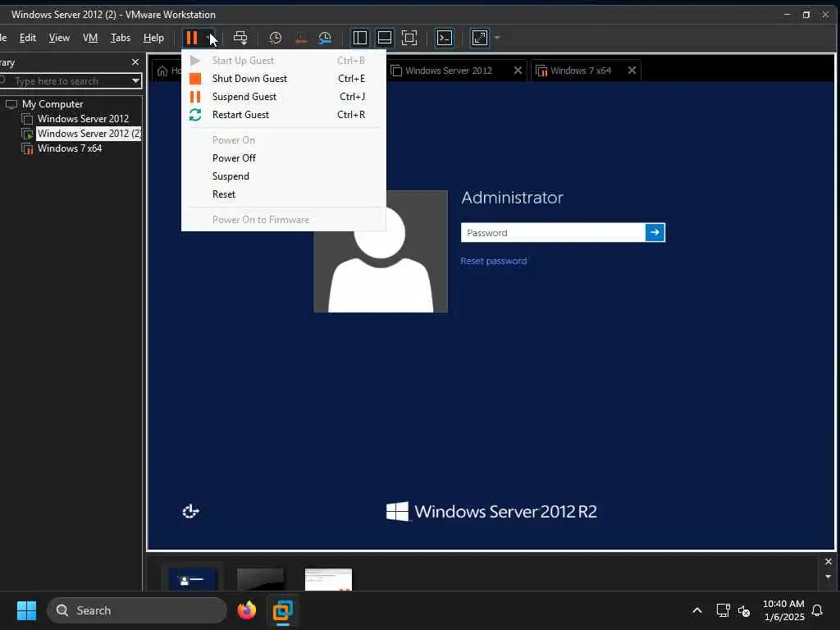Select Windows 7 x64 in library tree

pyautogui.click(x=70, y=148)
